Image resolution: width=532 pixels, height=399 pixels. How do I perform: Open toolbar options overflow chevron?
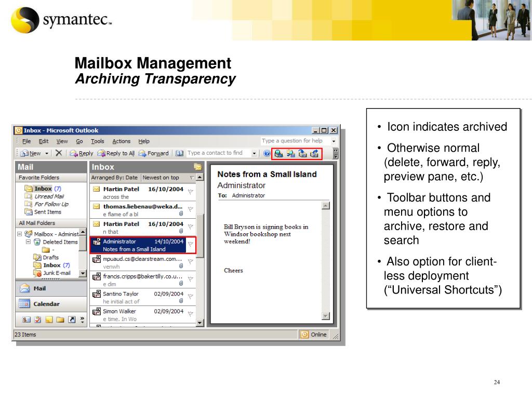336,153
